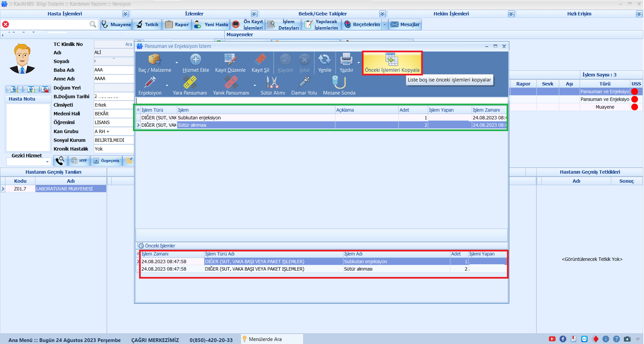Open Hızlı Erişim menu
This screenshot has width=644, height=344.
point(579,14)
